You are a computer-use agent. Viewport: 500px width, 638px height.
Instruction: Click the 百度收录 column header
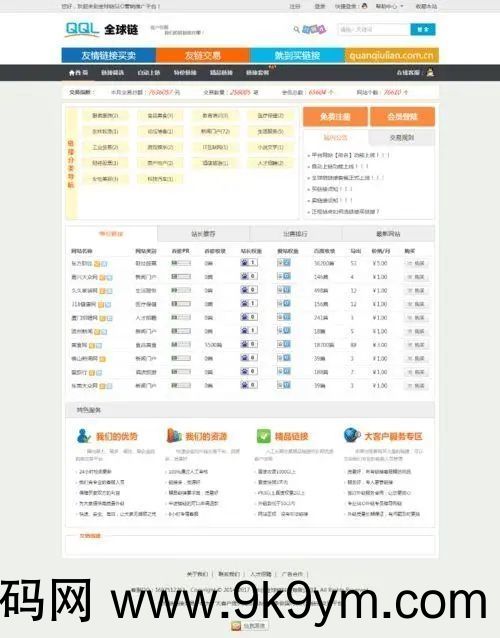pyautogui.click(x=324, y=251)
